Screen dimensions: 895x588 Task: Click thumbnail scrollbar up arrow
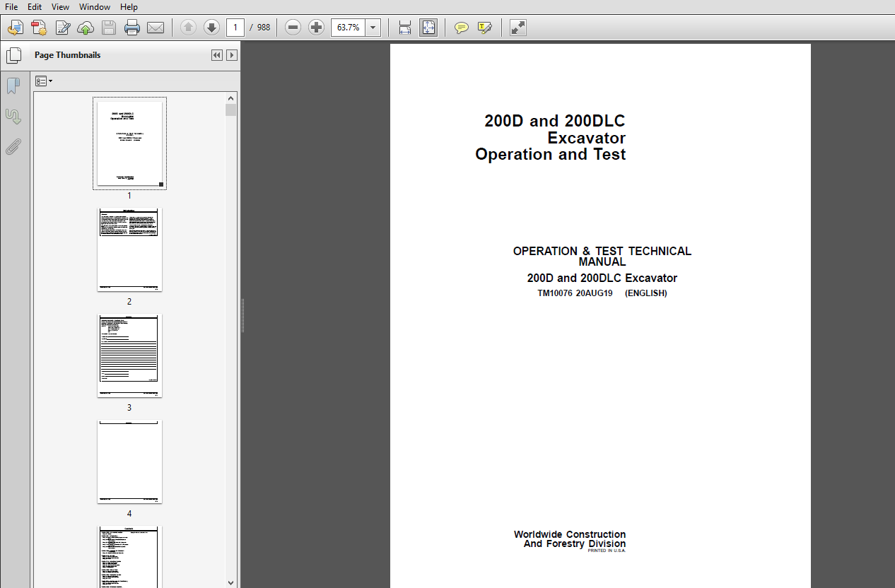click(x=231, y=98)
